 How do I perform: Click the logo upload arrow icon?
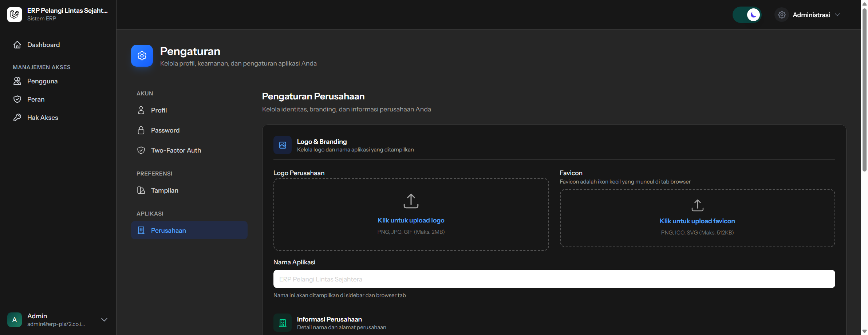click(x=411, y=201)
